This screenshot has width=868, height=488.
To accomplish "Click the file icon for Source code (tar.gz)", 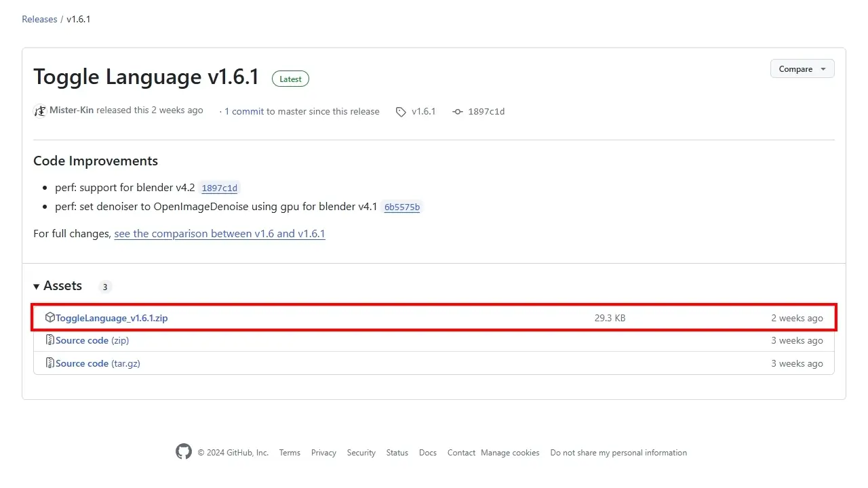I will tap(50, 363).
